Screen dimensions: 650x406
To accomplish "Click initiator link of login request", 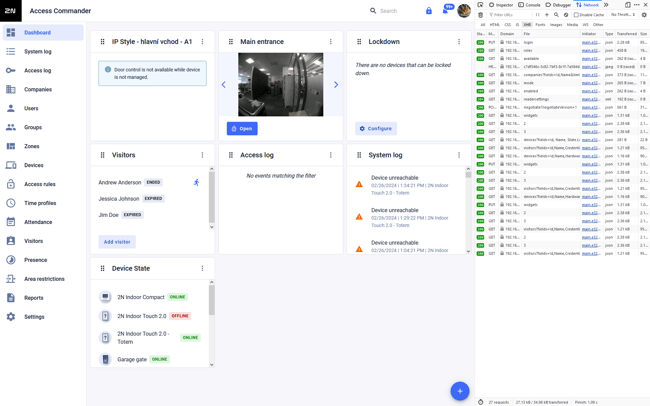I will pos(590,42).
